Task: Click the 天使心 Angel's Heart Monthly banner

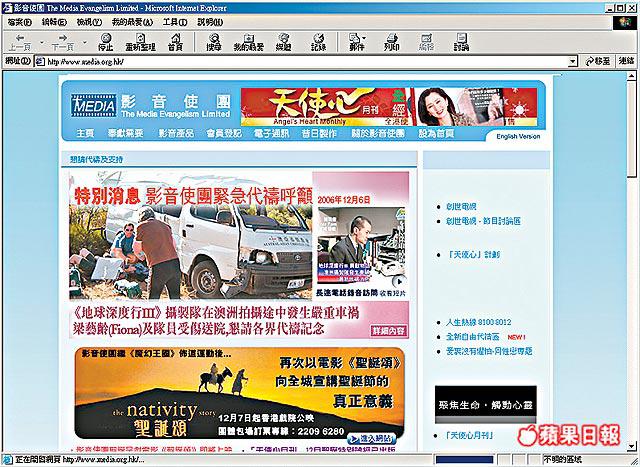Action: pos(389,107)
